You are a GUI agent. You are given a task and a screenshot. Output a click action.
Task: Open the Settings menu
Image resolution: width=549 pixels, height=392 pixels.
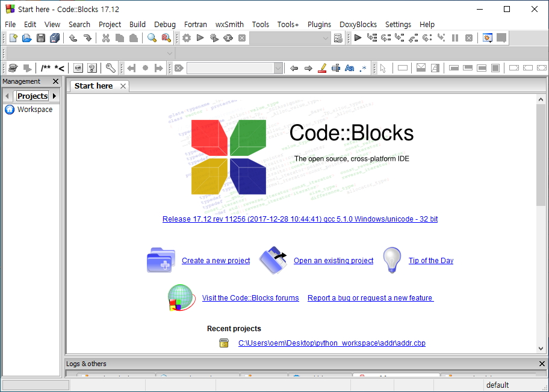coord(398,24)
